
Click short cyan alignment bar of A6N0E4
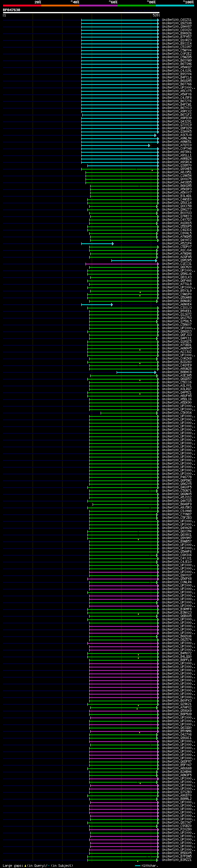(x=97, y=305)
